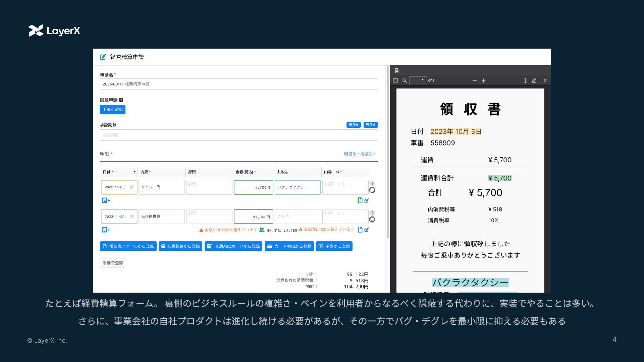Viewport: 644px width, 362px height.
Task: Open the PDF search magnifier
Action: [405, 80]
